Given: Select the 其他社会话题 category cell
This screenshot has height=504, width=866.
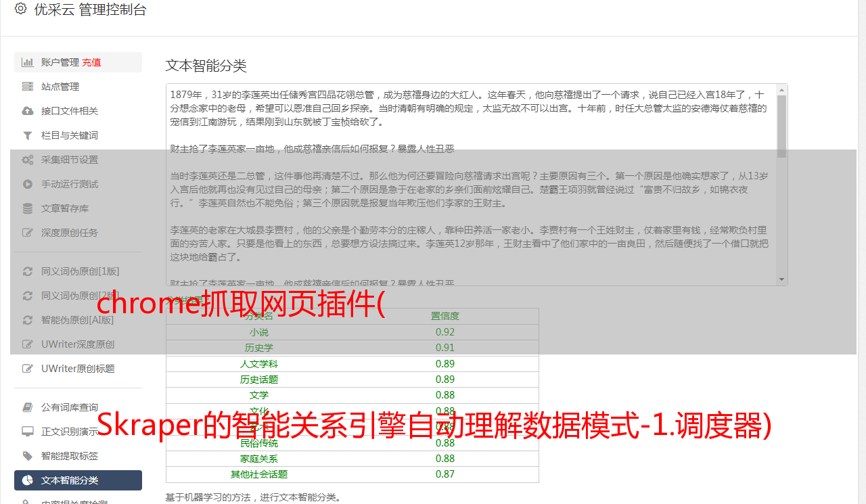Looking at the screenshot, I should tap(259, 474).
